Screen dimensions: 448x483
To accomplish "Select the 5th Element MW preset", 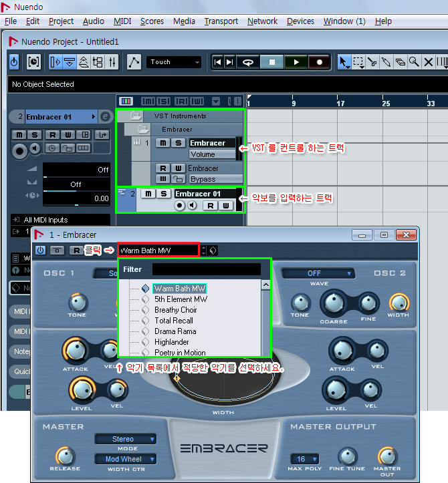I will [x=181, y=299].
